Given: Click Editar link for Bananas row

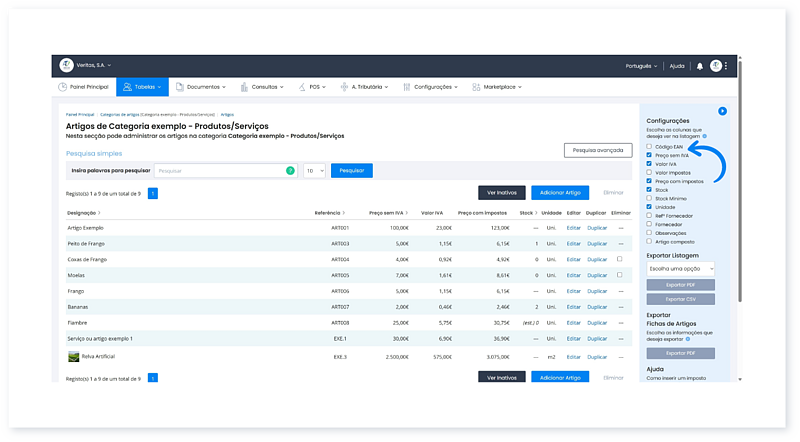Looking at the screenshot, I should [x=573, y=306].
